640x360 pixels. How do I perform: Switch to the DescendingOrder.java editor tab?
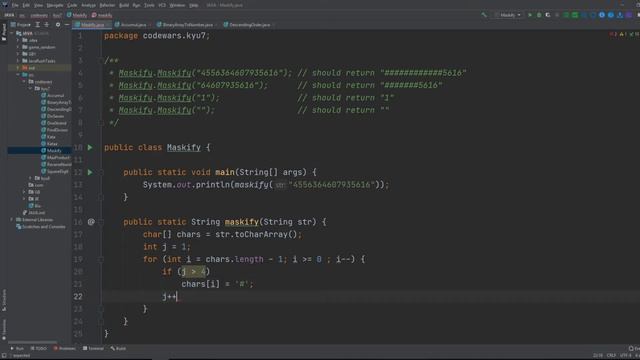click(249, 25)
